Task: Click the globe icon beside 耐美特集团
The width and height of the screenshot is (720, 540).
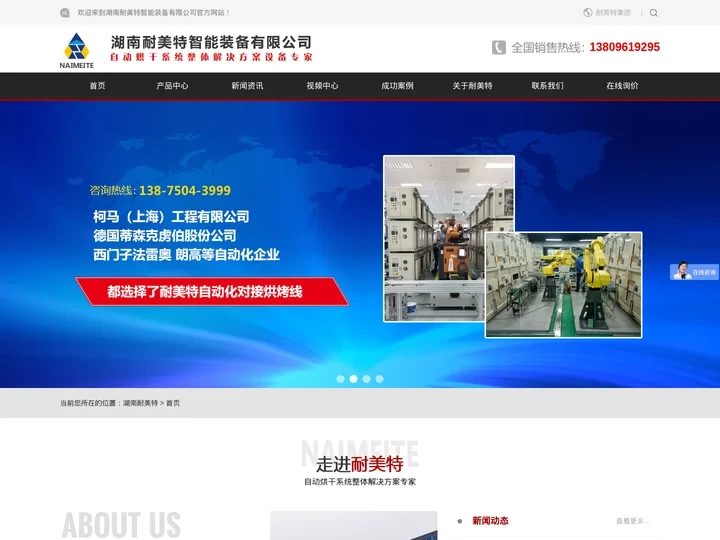Action: (587, 12)
